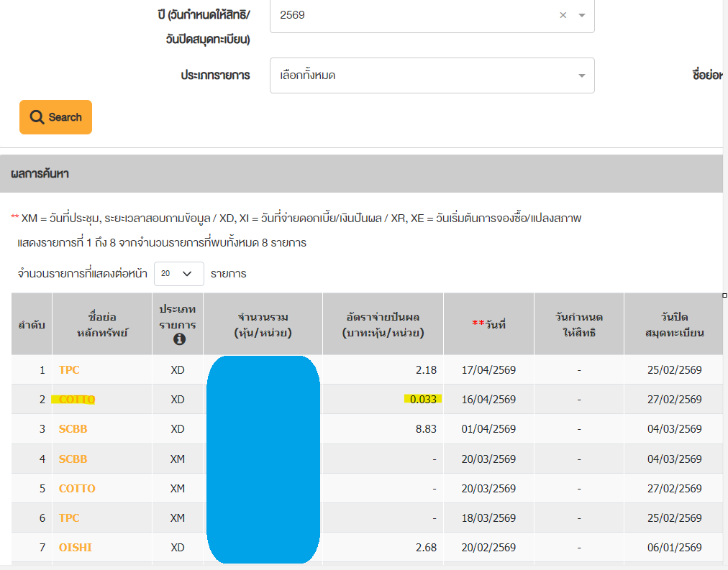Select SCBB link in the XD row

point(73,429)
